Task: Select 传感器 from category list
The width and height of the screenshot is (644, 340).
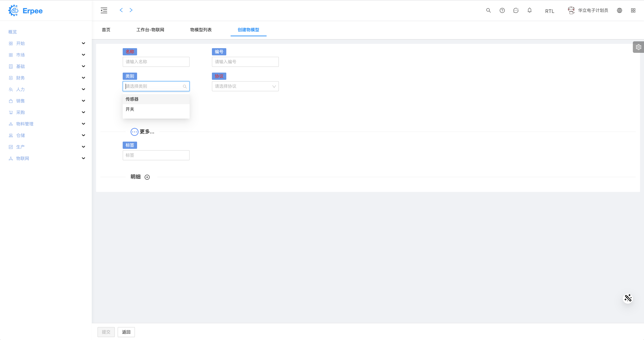Action: (x=132, y=99)
